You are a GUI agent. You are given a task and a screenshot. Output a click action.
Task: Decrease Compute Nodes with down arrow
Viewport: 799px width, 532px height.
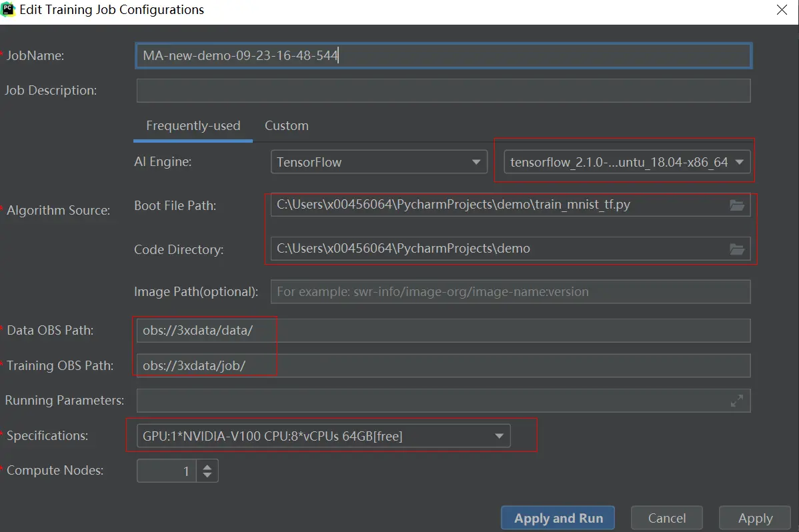click(207, 475)
